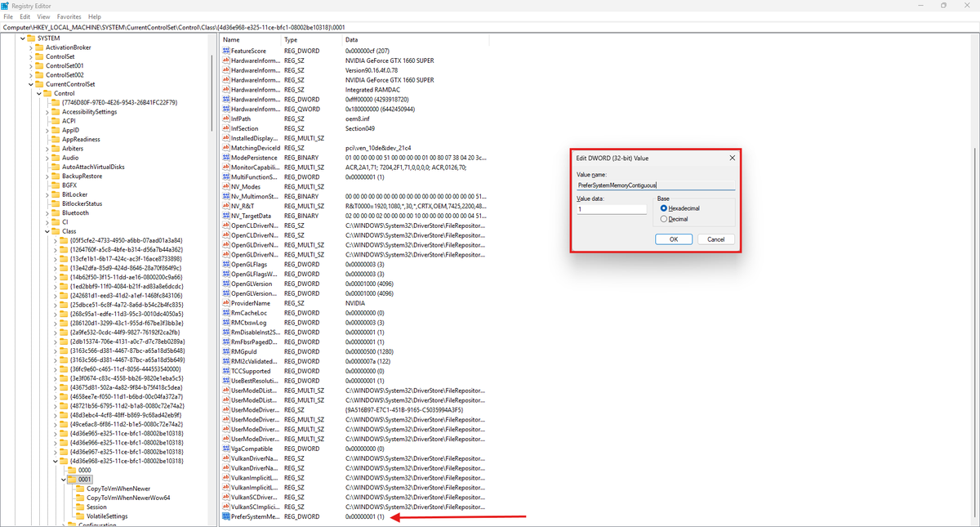Open the Help menu

click(95, 16)
